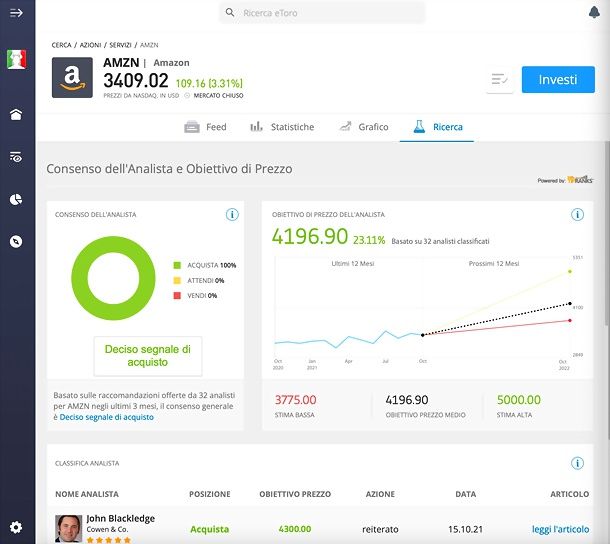Click the search magnifier icon
The width and height of the screenshot is (610, 544).
click(230, 12)
